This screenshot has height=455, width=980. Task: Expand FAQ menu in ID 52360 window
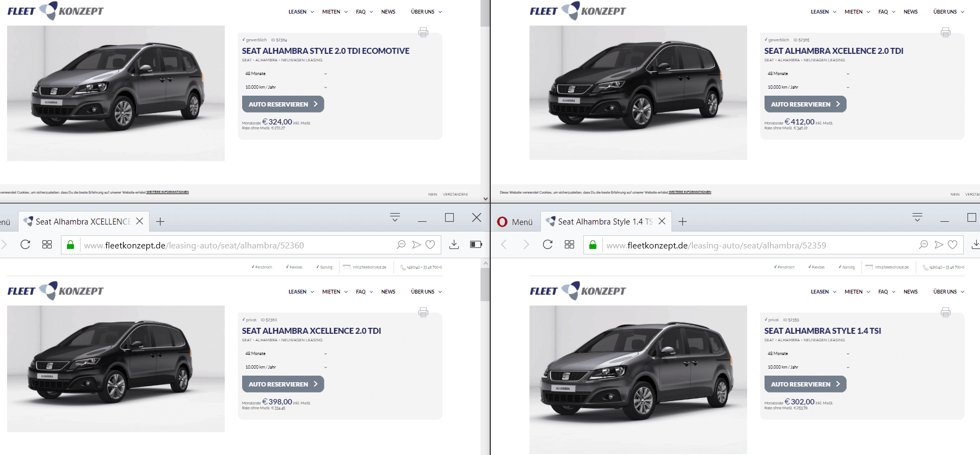pos(364,291)
